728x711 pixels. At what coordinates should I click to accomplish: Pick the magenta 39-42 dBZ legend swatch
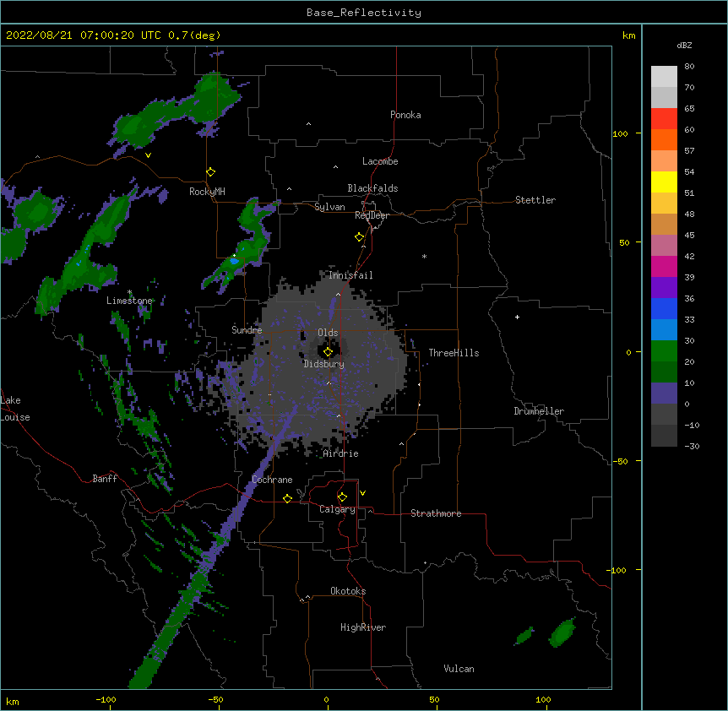[664, 267]
